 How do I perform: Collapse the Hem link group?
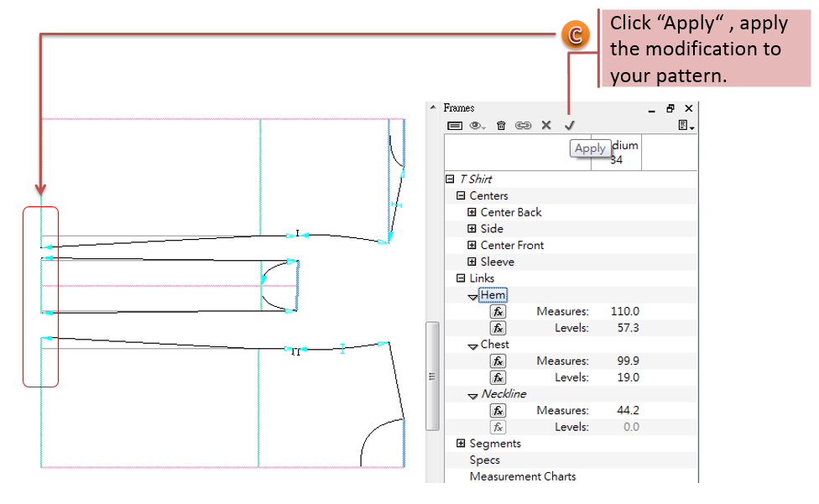(x=473, y=296)
